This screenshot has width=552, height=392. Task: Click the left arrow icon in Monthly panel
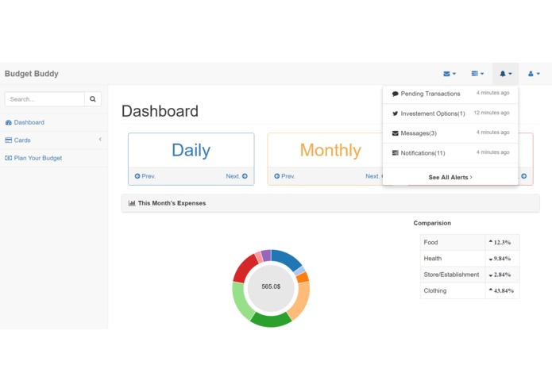[276, 176]
